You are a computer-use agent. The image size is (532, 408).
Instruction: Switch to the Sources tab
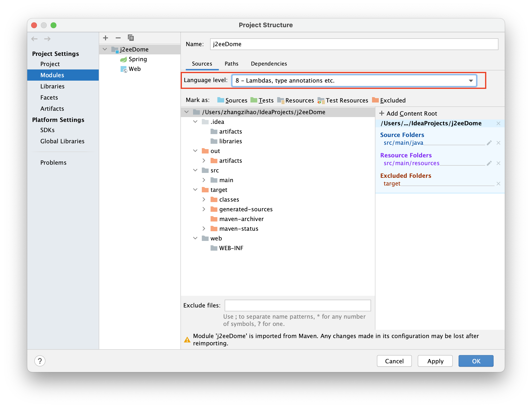pyautogui.click(x=202, y=64)
